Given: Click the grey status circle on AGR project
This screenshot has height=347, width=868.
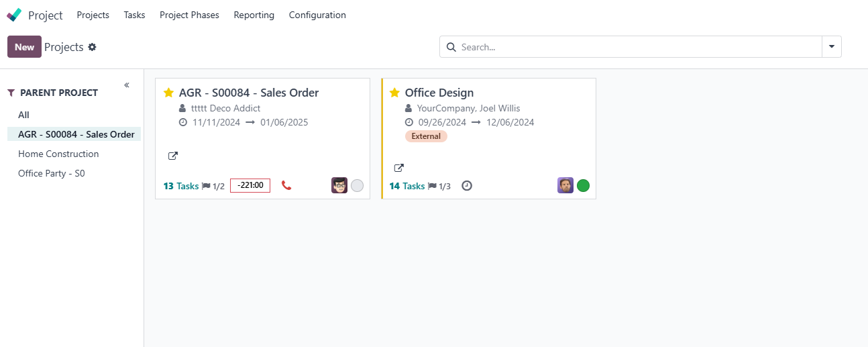Looking at the screenshot, I should click(357, 186).
